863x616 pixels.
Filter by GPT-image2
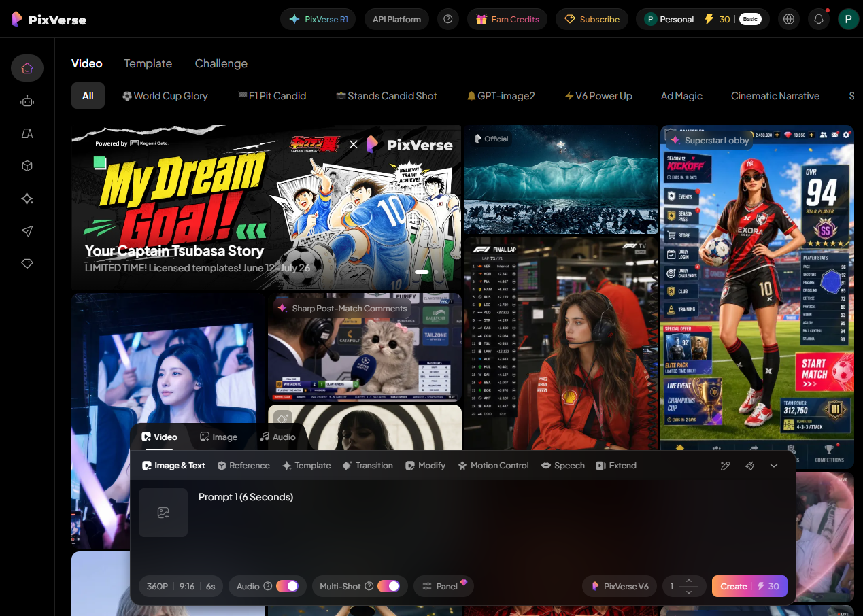point(501,96)
